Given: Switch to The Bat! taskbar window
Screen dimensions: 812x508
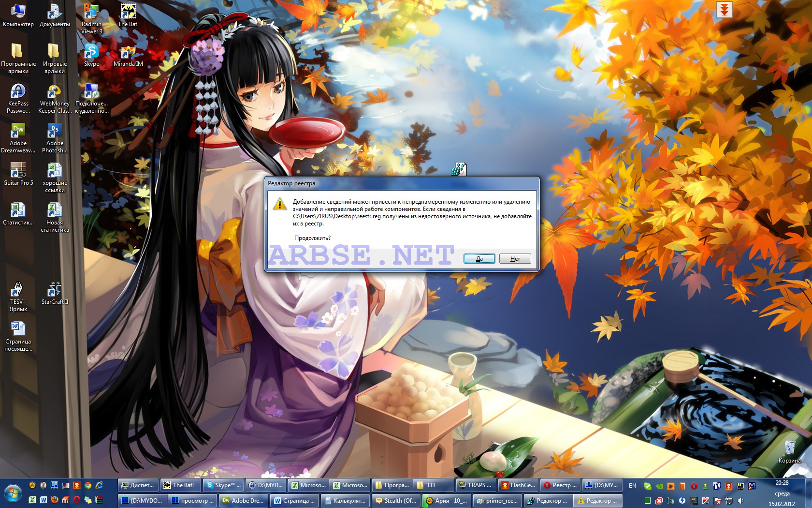Looking at the screenshot, I should pos(180,485).
